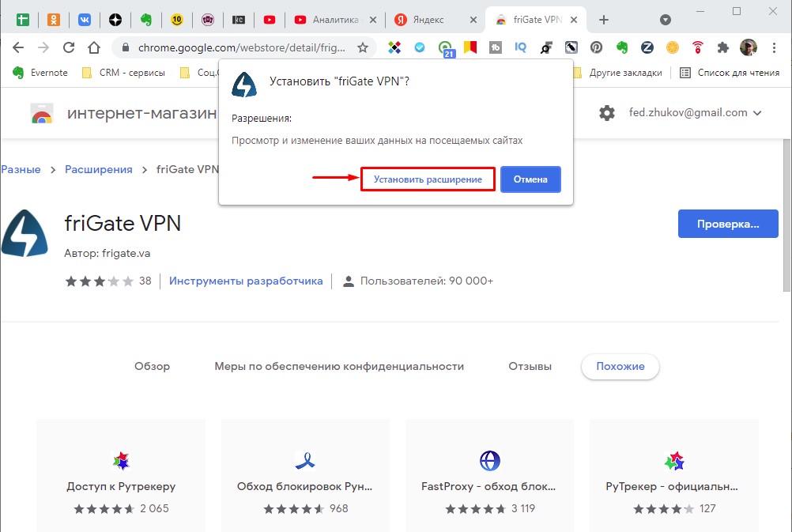
Task: Open the Chrome three-dot menu
Action: pos(774,47)
